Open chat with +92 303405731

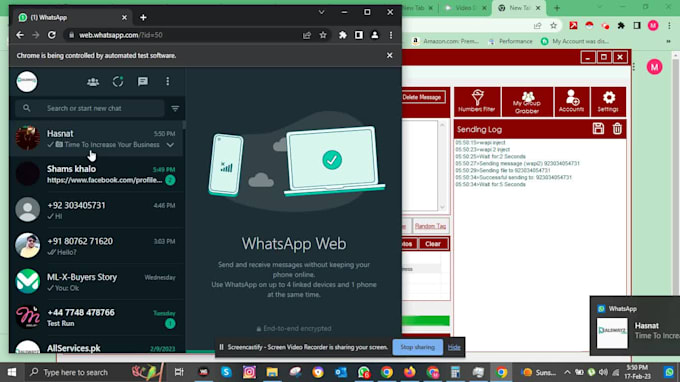coord(96,210)
